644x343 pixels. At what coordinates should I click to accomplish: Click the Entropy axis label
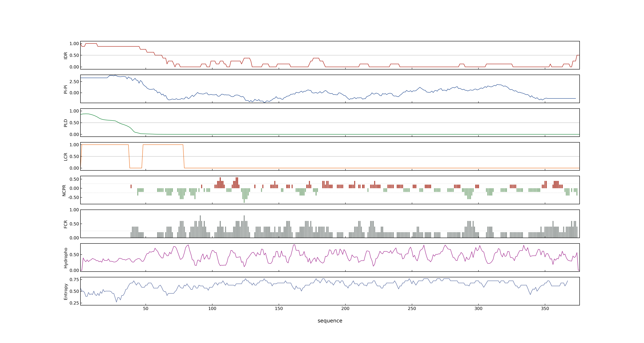(x=66, y=291)
